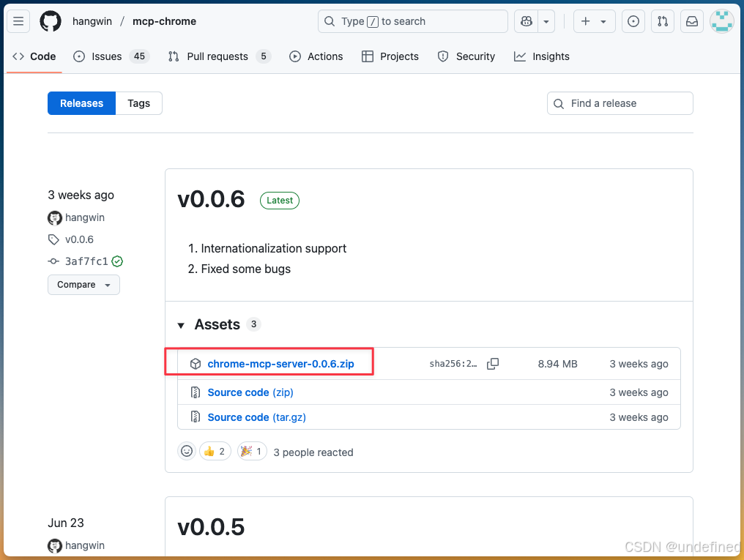
Task: Toggle the party popper reaction
Action: click(x=251, y=451)
